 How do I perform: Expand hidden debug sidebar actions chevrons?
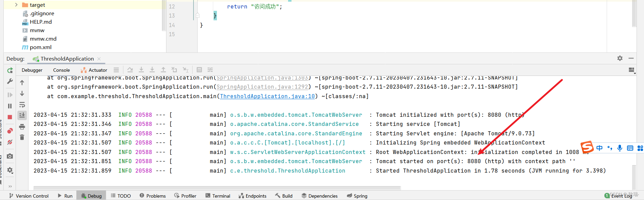10,186
